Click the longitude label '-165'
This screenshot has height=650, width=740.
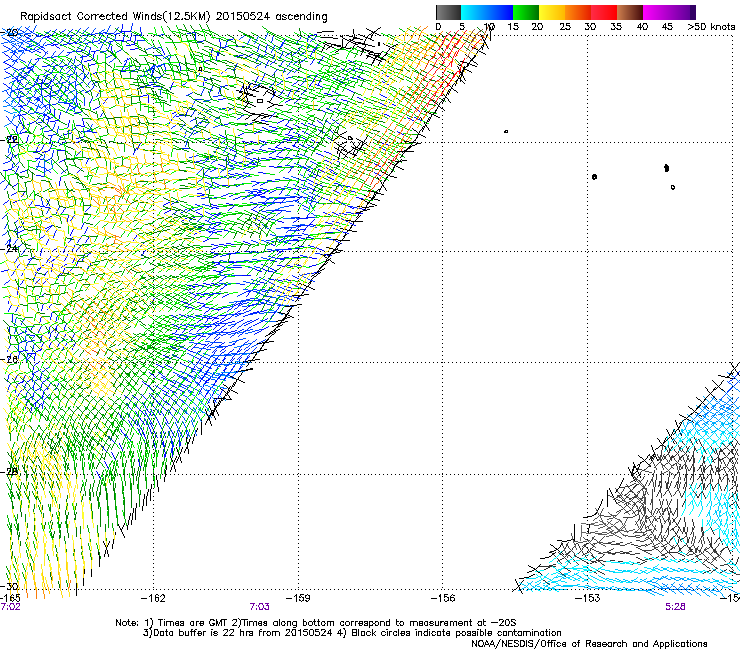tap(10, 598)
